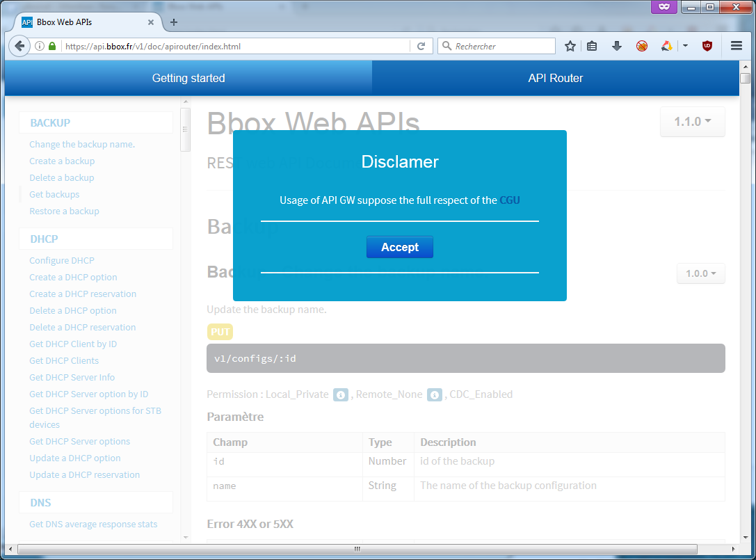Viewport: 756px width, 560px height.
Task: Close the Bbox Web APIs tab
Action: click(151, 22)
